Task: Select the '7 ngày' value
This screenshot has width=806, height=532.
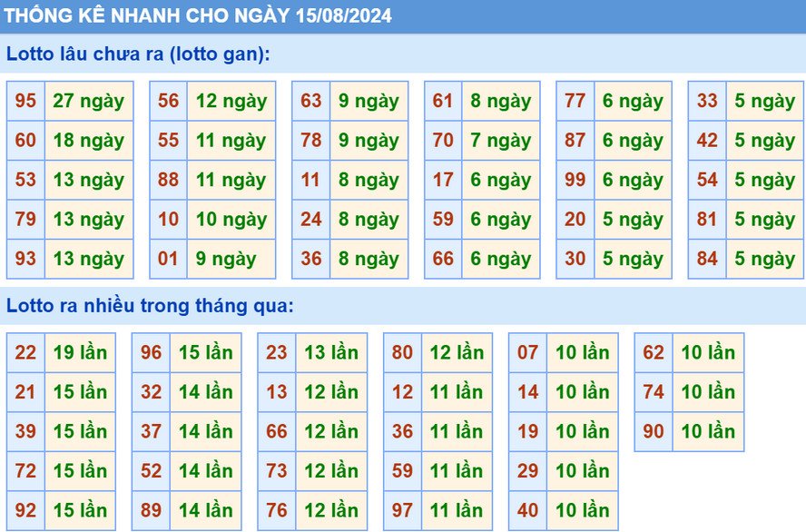Action: pyautogui.click(x=501, y=141)
